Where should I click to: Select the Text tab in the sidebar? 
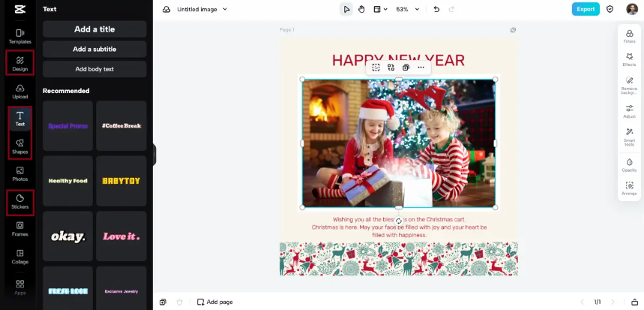click(x=19, y=119)
